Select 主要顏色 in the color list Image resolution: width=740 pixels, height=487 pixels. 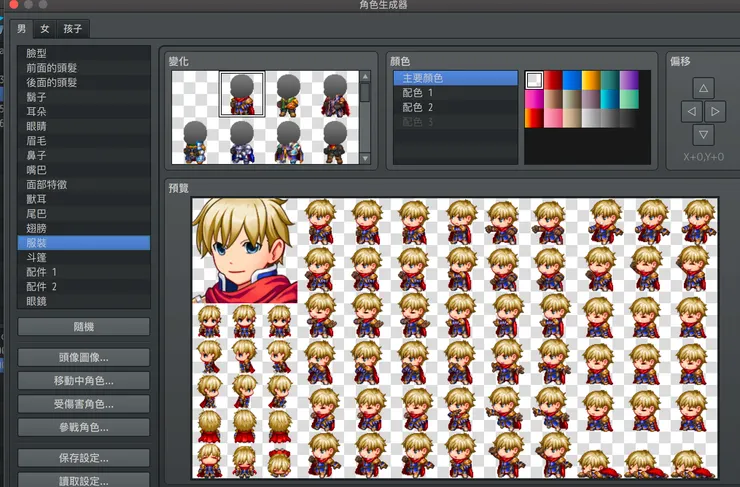[455, 78]
